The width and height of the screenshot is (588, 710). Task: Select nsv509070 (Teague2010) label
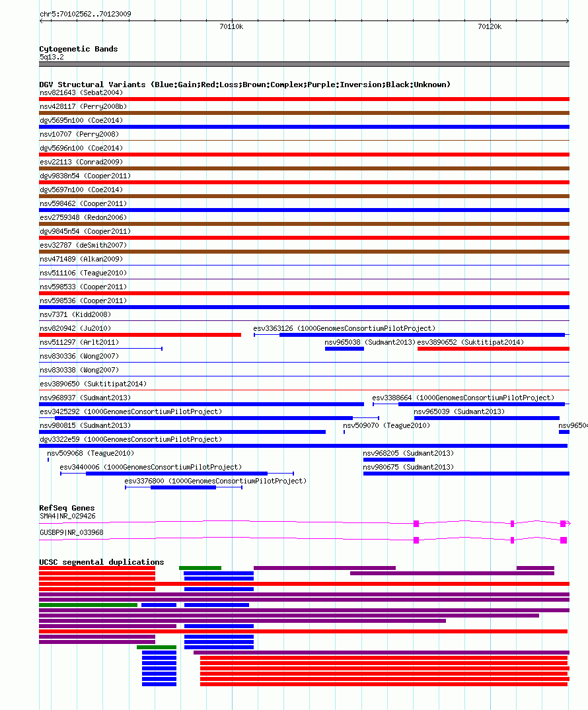coord(386,426)
